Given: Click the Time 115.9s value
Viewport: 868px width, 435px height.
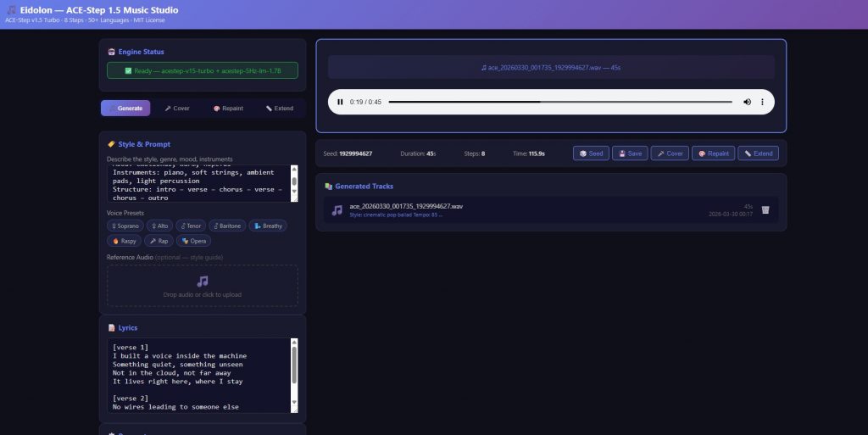Looking at the screenshot, I should click(x=537, y=153).
